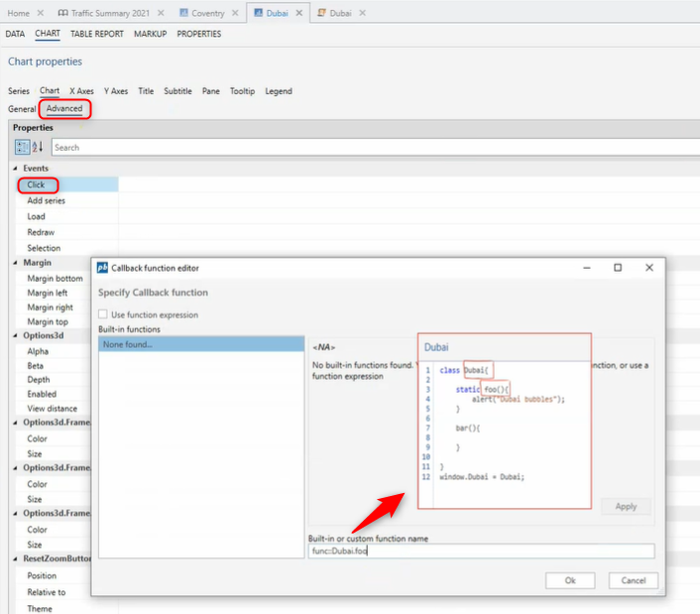Click the custom function name input field
This screenshot has width=700, height=614.
(480, 552)
